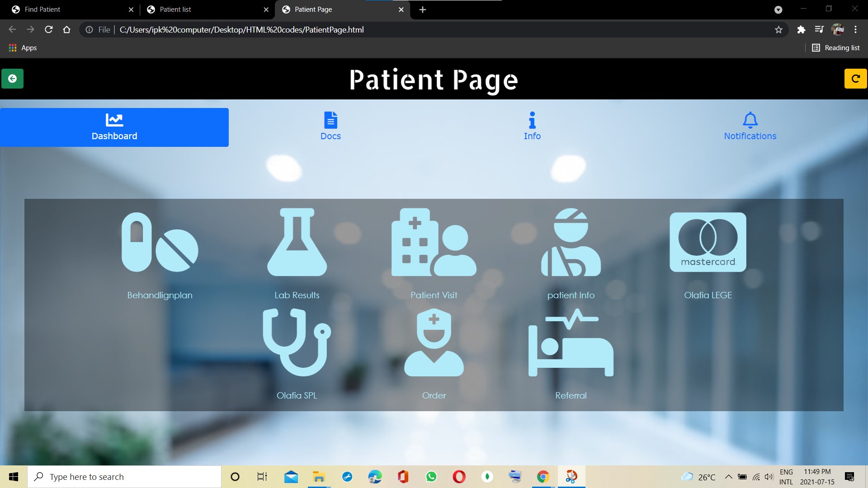Open the Reading list panel
The height and width of the screenshot is (488, 868).
(836, 48)
